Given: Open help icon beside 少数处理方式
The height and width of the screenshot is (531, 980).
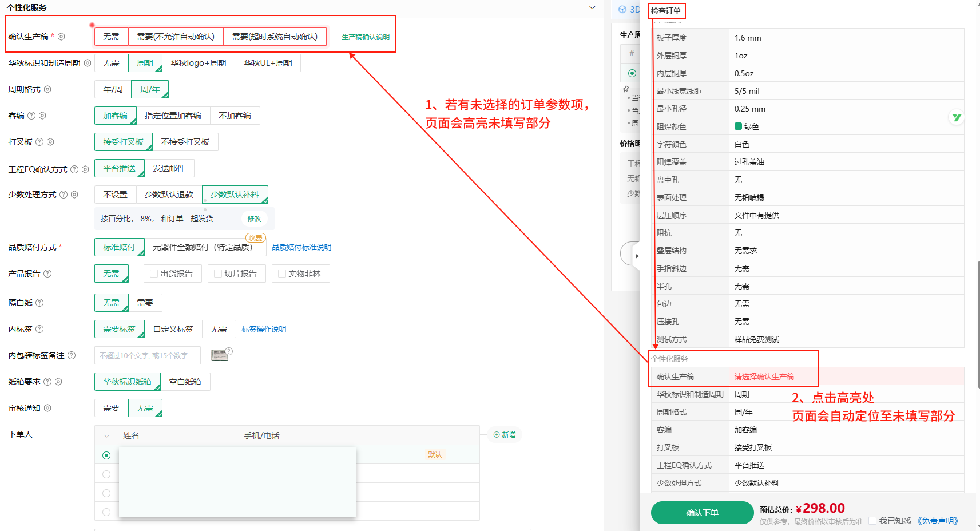Looking at the screenshot, I should (64, 195).
